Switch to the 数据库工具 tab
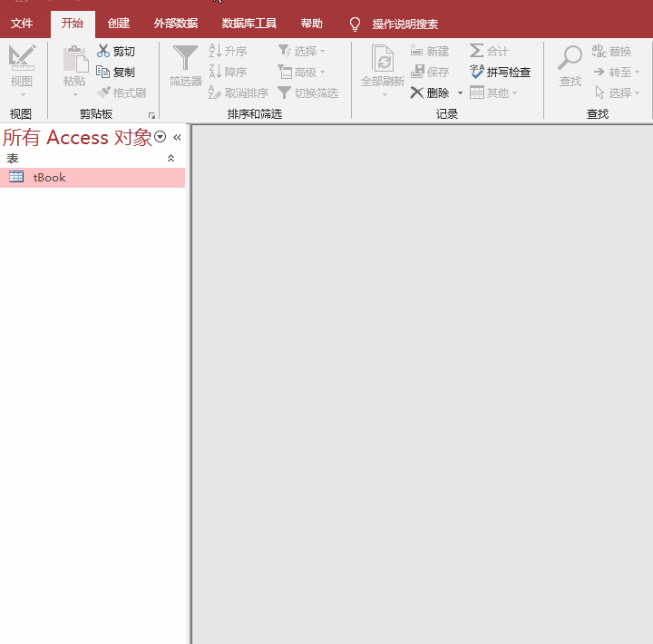Viewport: 653px width, 644px height. 249,24
